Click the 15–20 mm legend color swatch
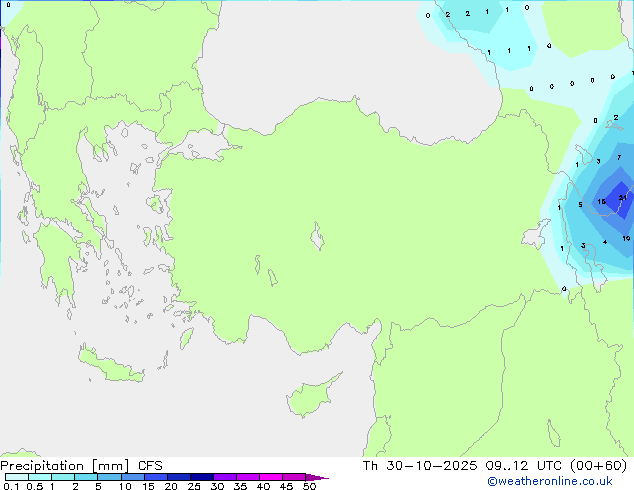This screenshot has height=490, width=634. [156, 477]
